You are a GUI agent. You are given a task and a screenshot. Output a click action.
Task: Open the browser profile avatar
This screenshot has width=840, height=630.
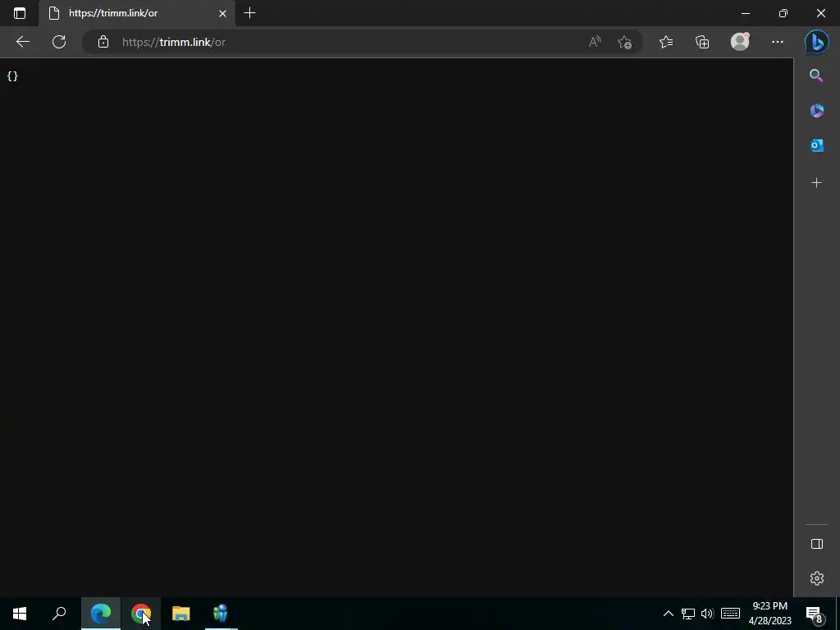coord(740,41)
